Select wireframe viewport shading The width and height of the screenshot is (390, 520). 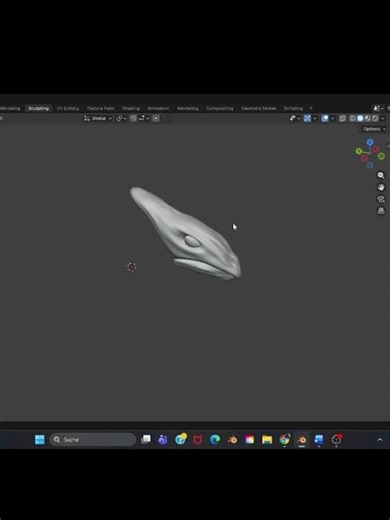pos(353,118)
